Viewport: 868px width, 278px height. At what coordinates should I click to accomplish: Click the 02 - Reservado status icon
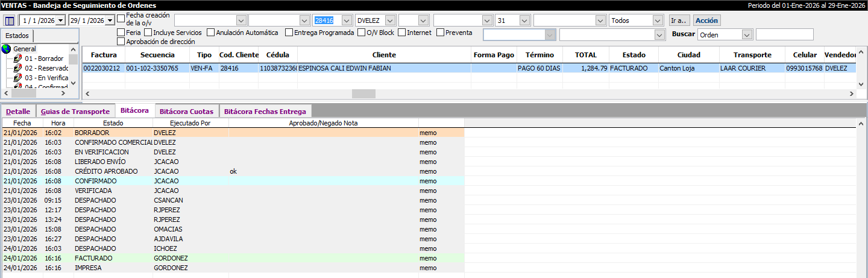[18, 69]
